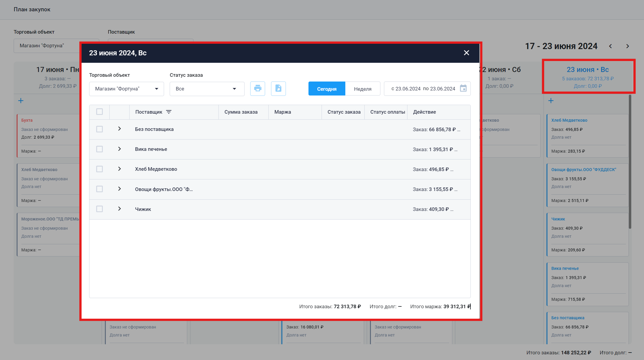This screenshot has width=644, height=360.
Task: Open the Без поставщика card in 23 июня column
Action: (x=588, y=328)
